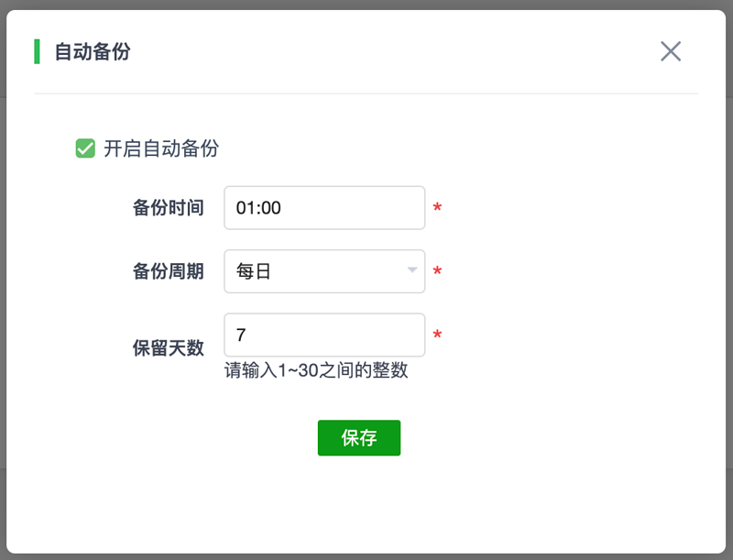Click the 自动备份 dialog title
733x560 pixels.
click(x=92, y=51)
